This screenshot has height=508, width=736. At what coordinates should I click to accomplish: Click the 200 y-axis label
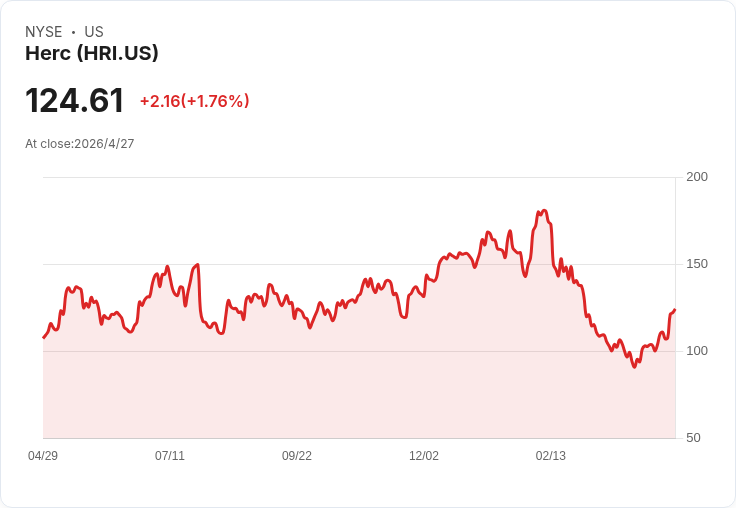[x=696, y=177]
